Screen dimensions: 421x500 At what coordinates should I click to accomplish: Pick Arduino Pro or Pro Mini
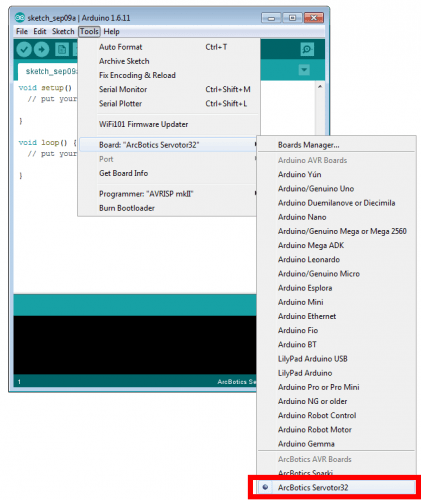337,387
